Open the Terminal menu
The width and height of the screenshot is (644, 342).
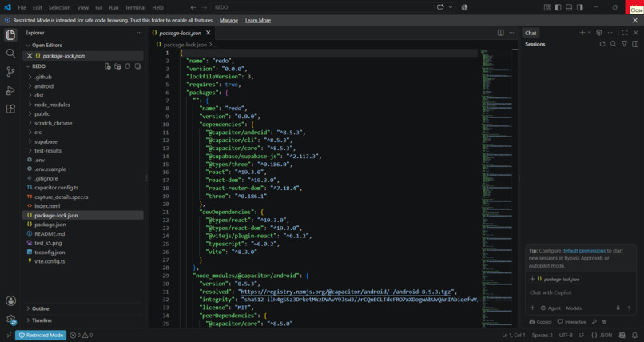[x=135, y=7]
